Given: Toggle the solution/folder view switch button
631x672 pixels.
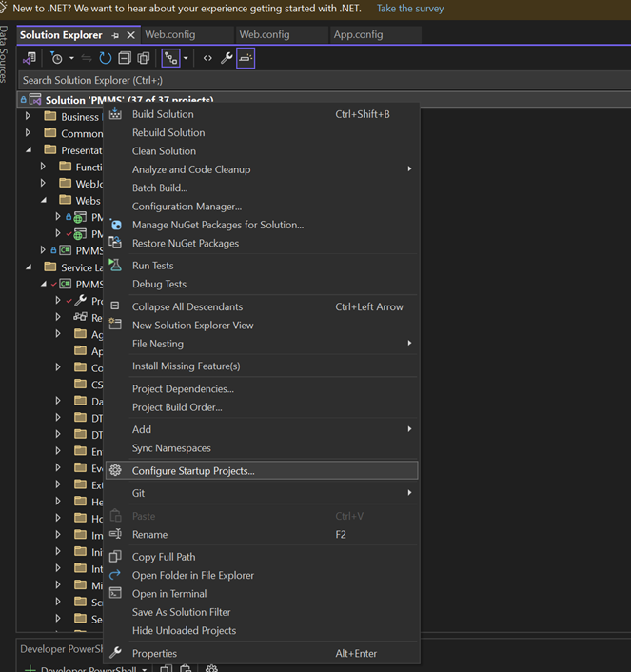Looking at the screenshot, I should pos(30,58).
